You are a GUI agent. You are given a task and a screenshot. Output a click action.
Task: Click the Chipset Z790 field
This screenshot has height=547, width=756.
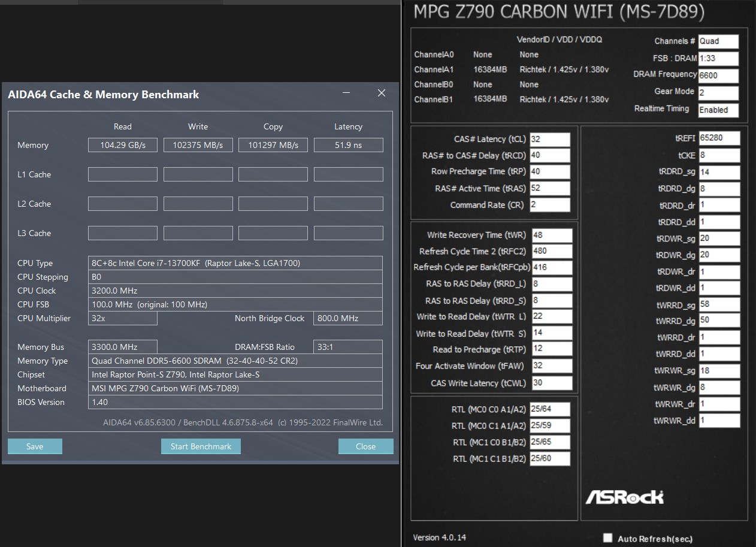point(235,374)
